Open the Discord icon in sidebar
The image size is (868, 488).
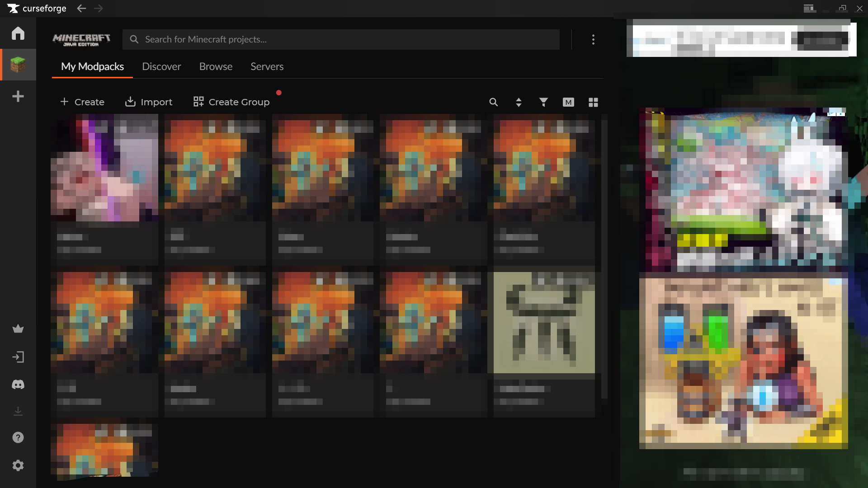click(x=18, y=385)
